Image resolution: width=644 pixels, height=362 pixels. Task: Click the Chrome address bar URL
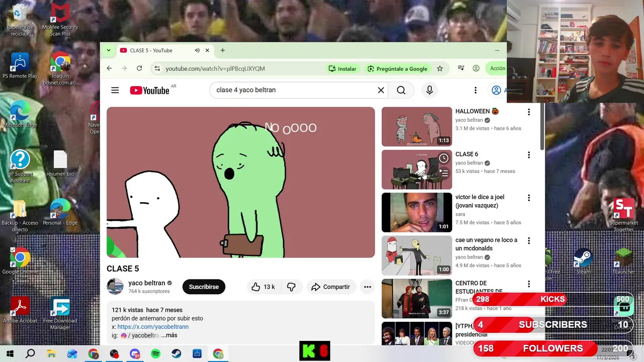tap(215, 68)
